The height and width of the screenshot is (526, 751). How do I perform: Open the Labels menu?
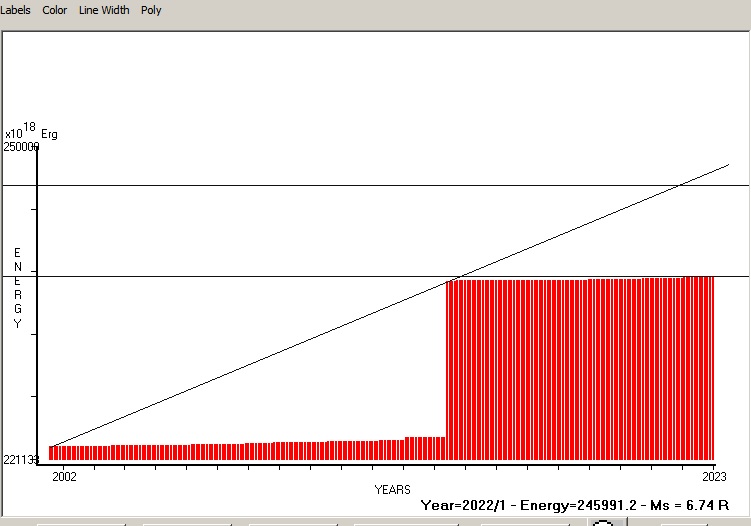[16, 10]
